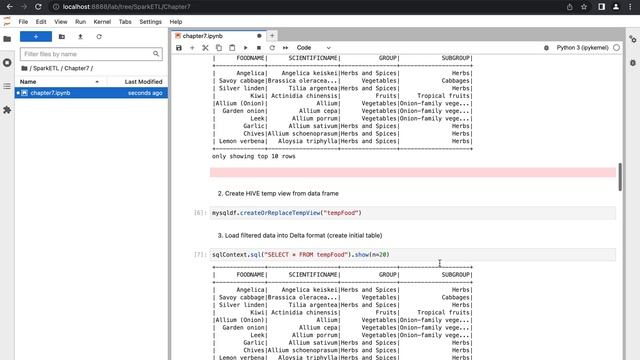Open the Run menu
640x360 pixels.
click(x=80, y=22)
